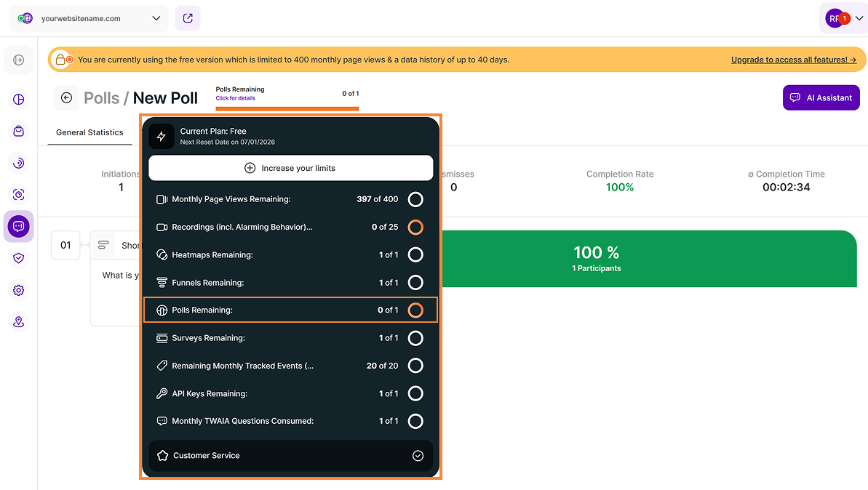
Task: Expand the user profile menu chevron
Action: 859,18
